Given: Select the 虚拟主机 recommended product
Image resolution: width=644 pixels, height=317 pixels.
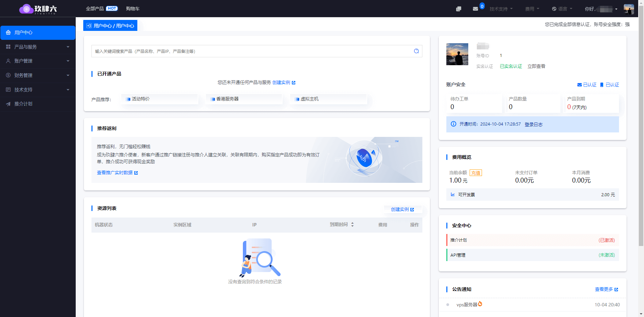Looking at the screenshot, I should [x=329, y=99].
